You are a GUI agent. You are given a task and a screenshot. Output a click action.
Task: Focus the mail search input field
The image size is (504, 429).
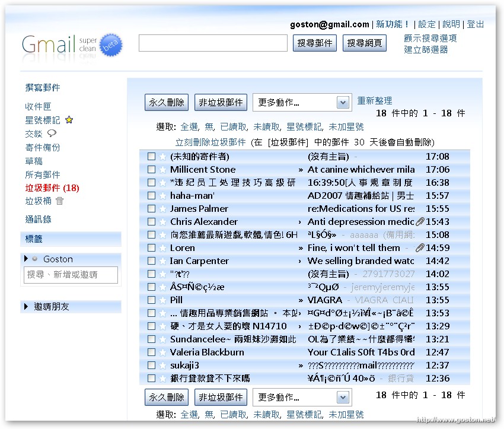point(213,43)
